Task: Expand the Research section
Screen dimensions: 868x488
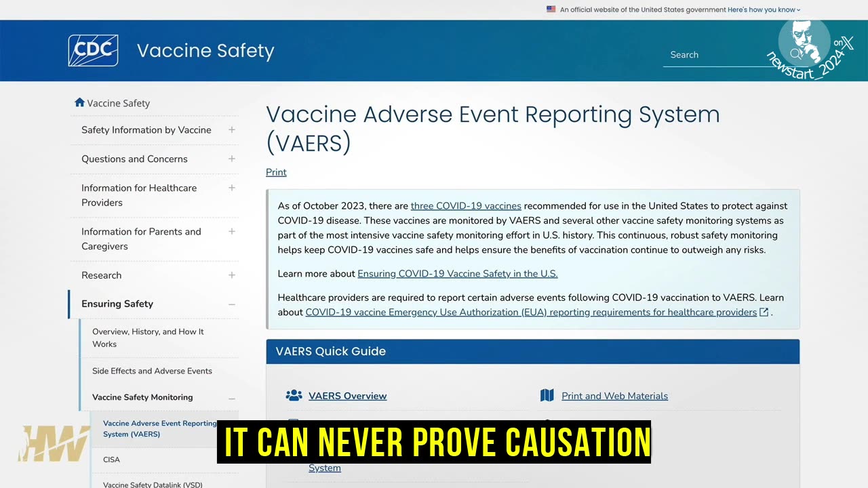Action: 232,275
